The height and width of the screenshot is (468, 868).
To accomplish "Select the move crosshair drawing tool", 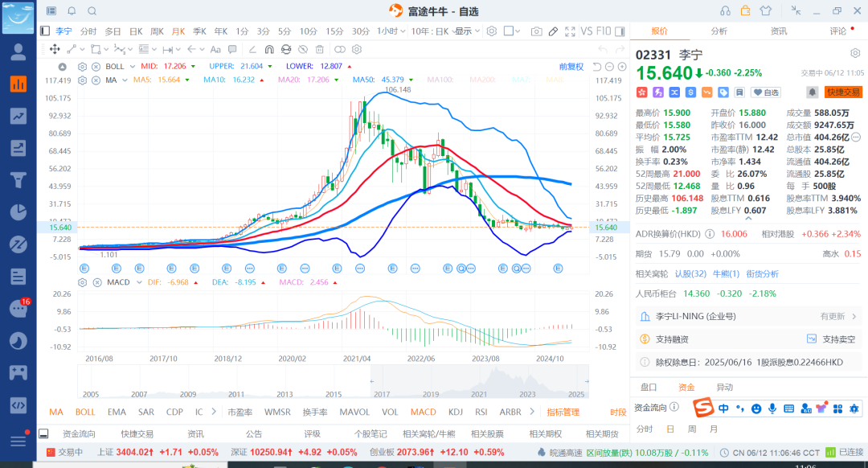I will (55, 49).
